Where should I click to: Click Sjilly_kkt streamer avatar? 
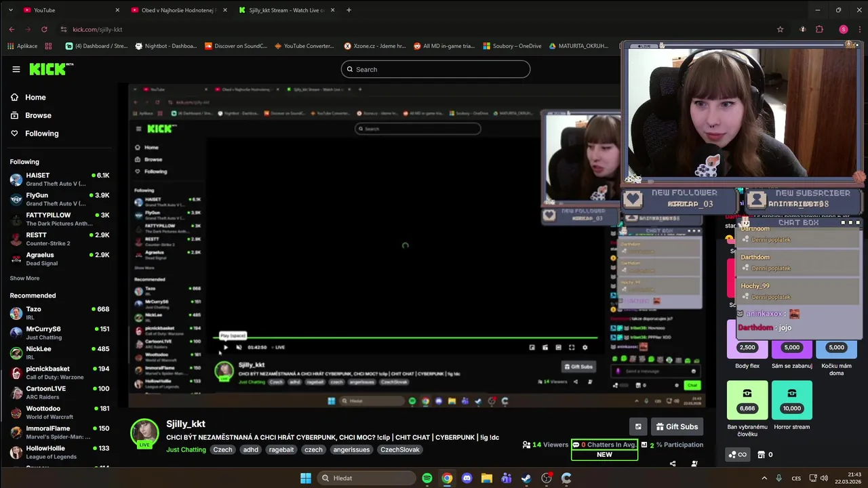[144, 434]
